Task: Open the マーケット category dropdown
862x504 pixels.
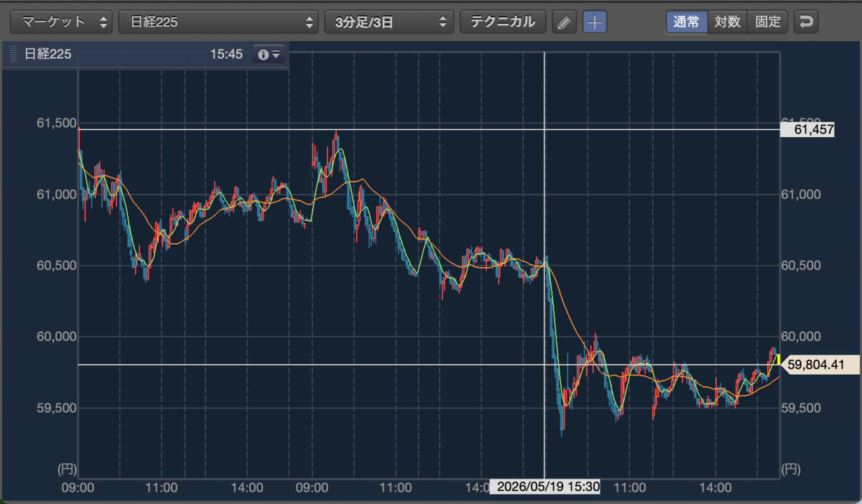Action: [x=61, y=22]
